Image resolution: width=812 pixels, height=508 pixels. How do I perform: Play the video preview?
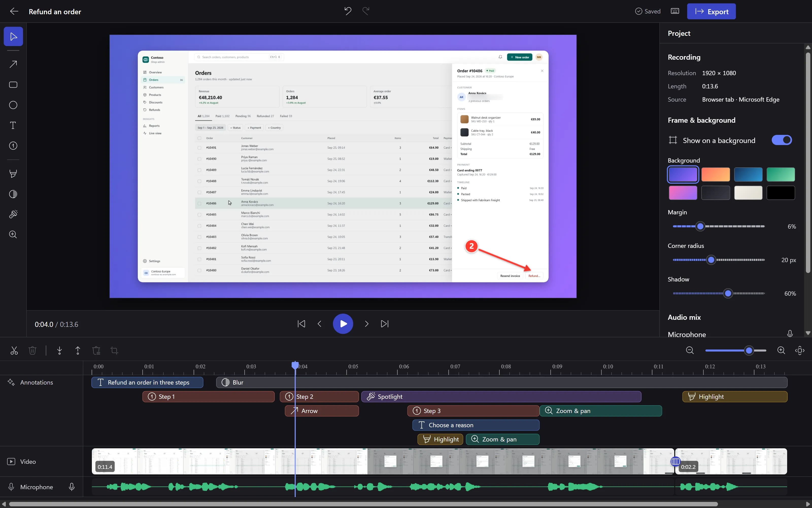coord(343,324)
